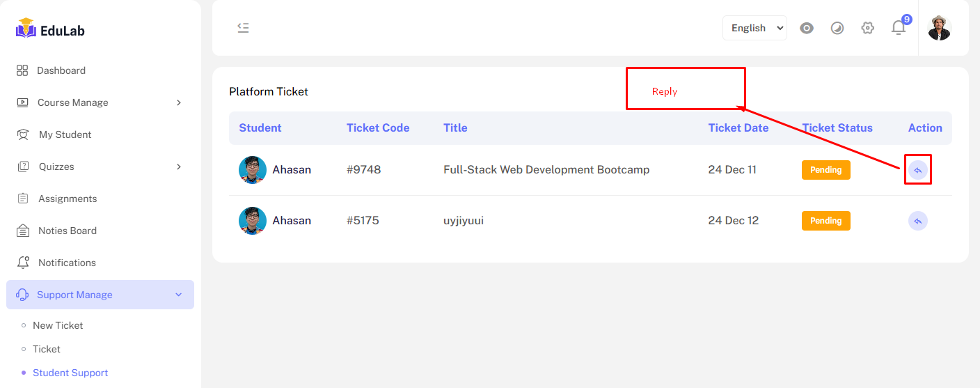The height and width of the screenshot is (388, 980).
Task: Open user profile avatar in header
Action: point(939,28)
